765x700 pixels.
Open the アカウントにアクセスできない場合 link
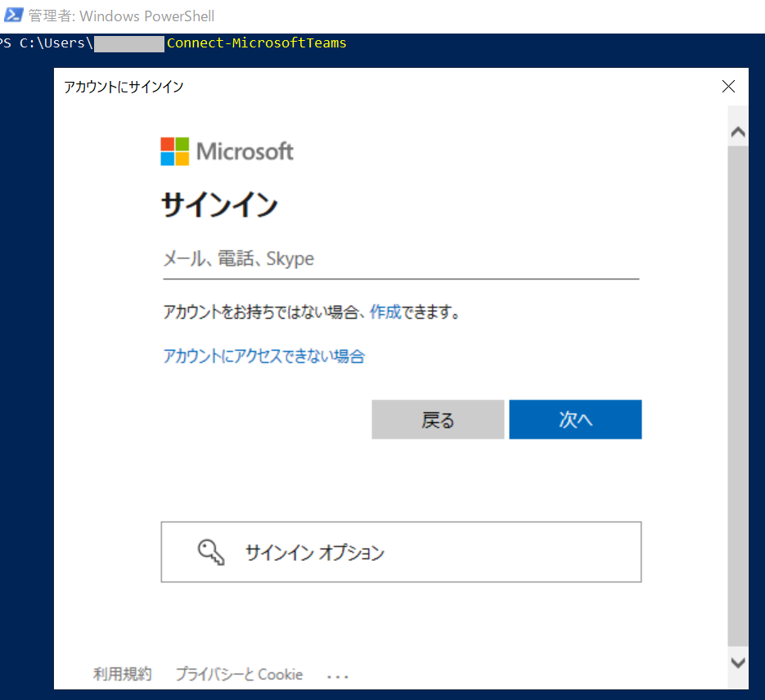(x=264, y=356)
